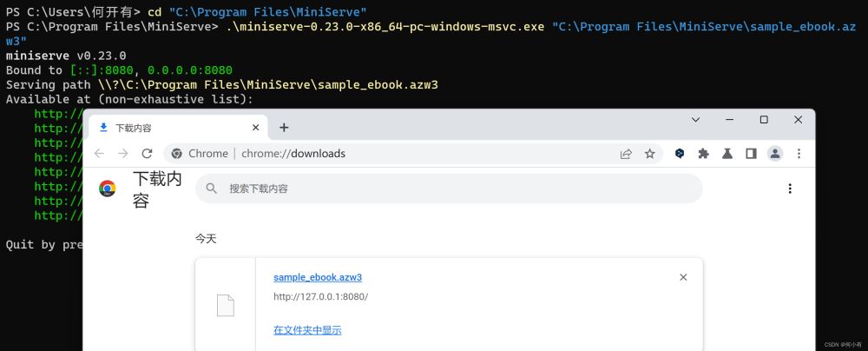Click the reload page button
Viewport: 868px width, 351px height.
pyautogui.click(x=148, y=154)
